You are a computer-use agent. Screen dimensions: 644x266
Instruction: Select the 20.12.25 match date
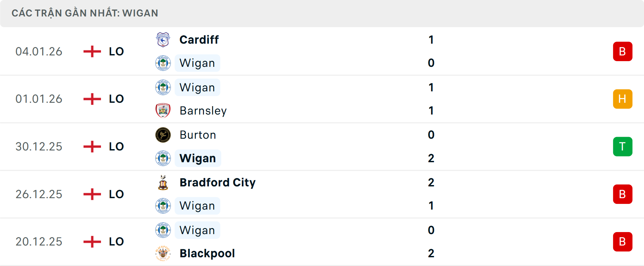tap(39, 241)
